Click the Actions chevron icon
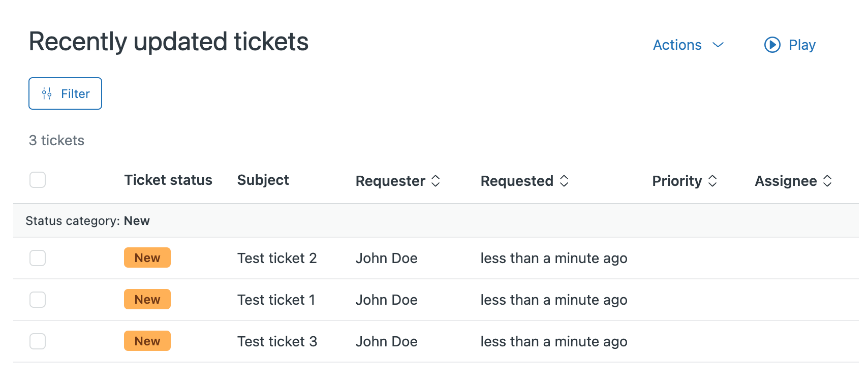 click(x=718, y=46)
